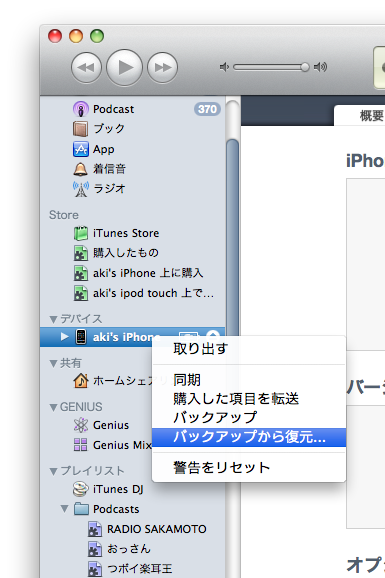The height and width of the screenshot is (578, 385).
Task: Select 購入したもの label text
Action: click(126, 253)
